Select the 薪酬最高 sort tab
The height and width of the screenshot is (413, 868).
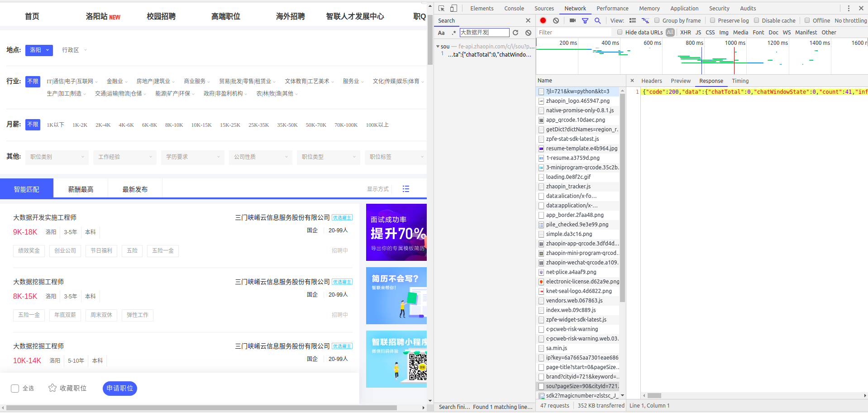(x=81, y=189)
